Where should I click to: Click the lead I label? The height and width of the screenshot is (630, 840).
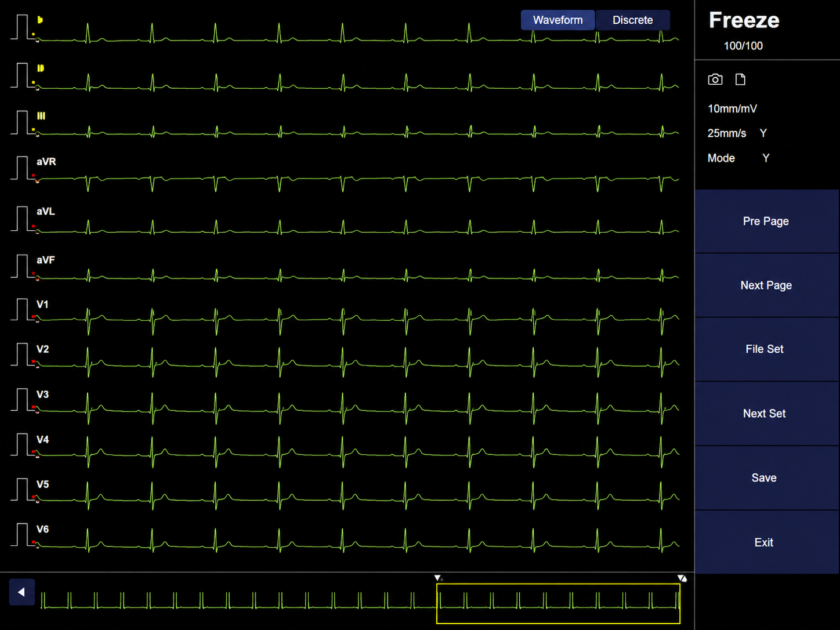pos(40,20)
